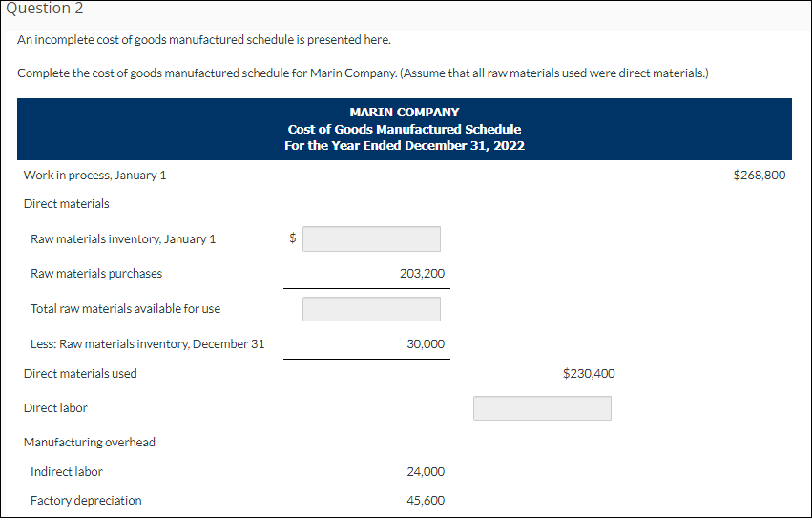Click the Raw materials inventory January 1 input field
812x518 pixels.
(x=372, y=238)
